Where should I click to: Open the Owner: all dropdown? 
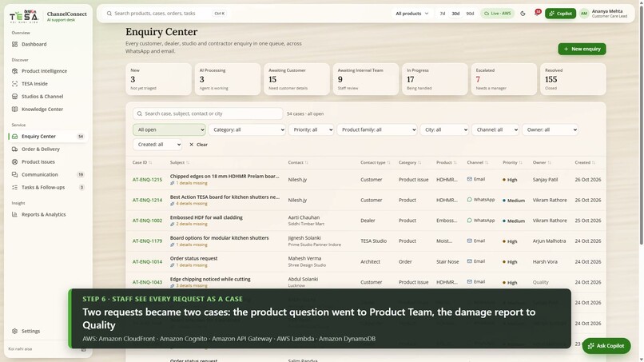pos(550,129)
